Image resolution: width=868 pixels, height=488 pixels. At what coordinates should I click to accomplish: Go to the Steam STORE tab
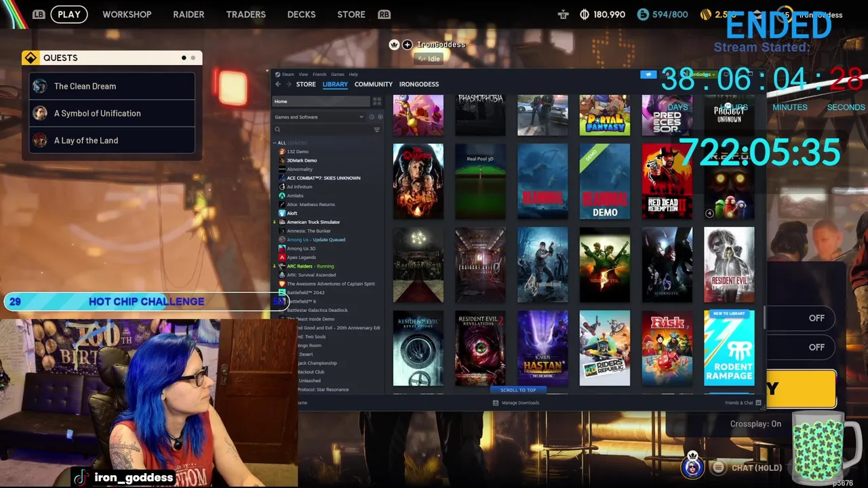pos(306,84)
